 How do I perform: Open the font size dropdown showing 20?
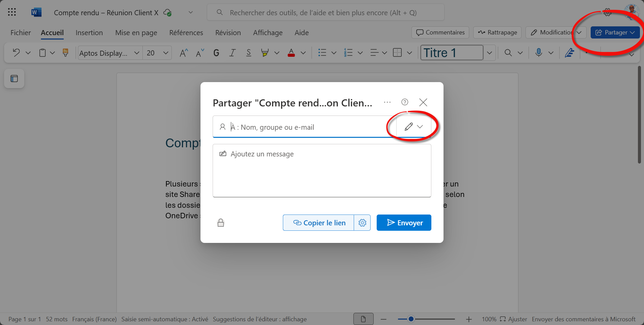pyautogui.click(x=165, y=53)
